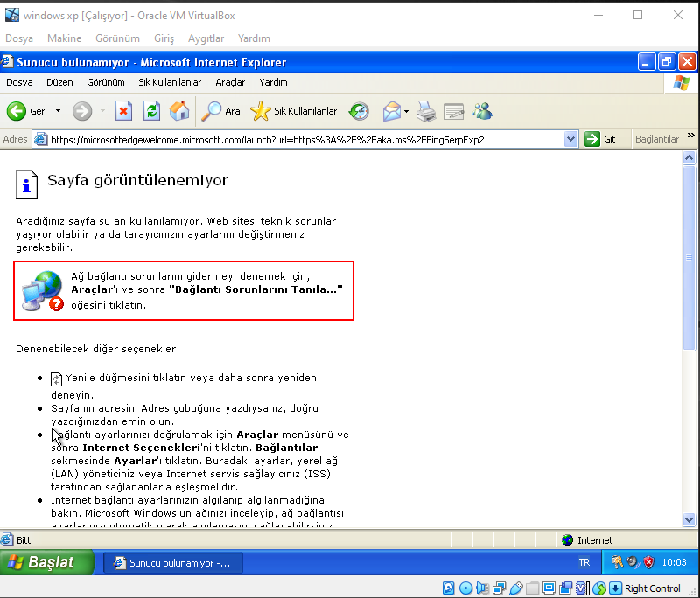The width and height of the screenshot is (700, 598).
Task: Click the Başlat start button
Action: (x=47, y=562)
